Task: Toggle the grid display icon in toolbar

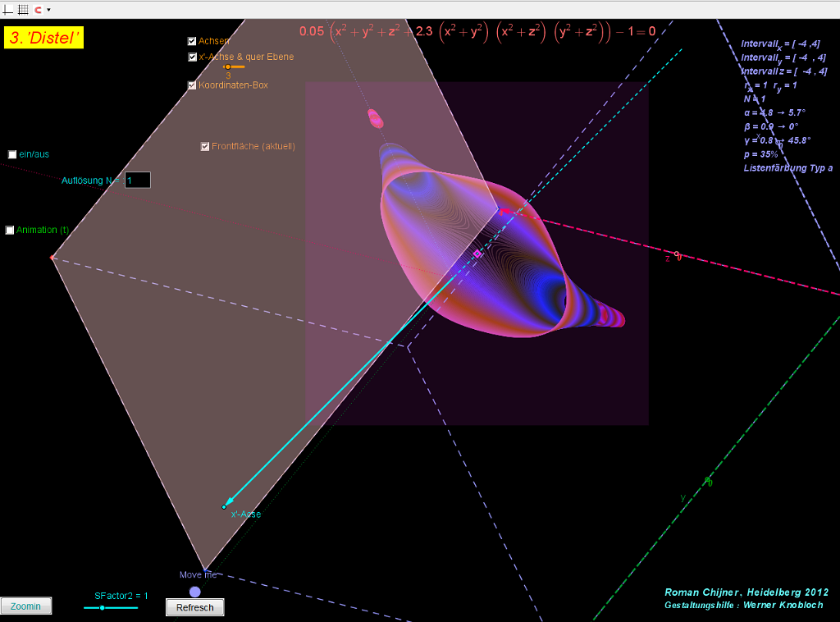Action: click(x=23, y=10)
